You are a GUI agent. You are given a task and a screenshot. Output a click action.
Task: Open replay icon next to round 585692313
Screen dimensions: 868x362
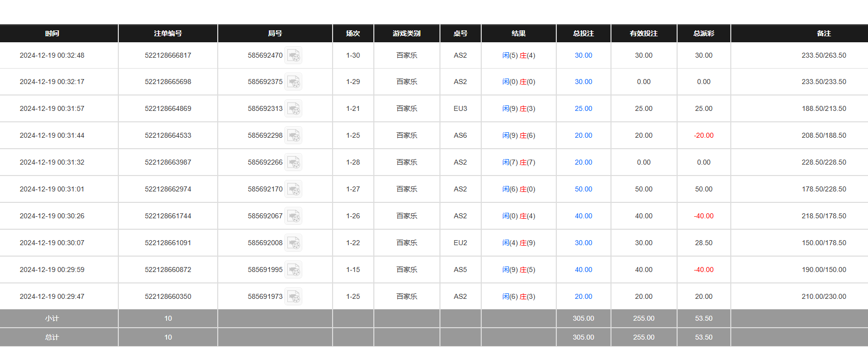[x=293, y=109]
